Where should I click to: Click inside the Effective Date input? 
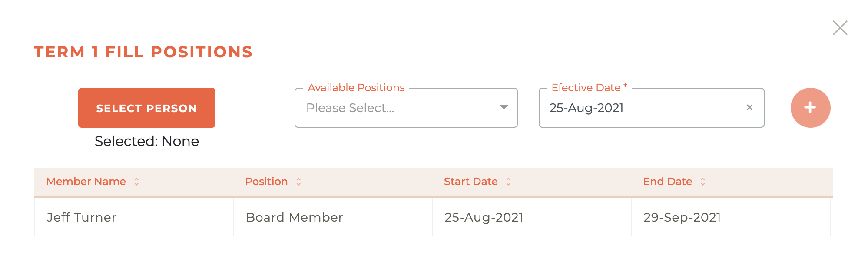(630, 107)
